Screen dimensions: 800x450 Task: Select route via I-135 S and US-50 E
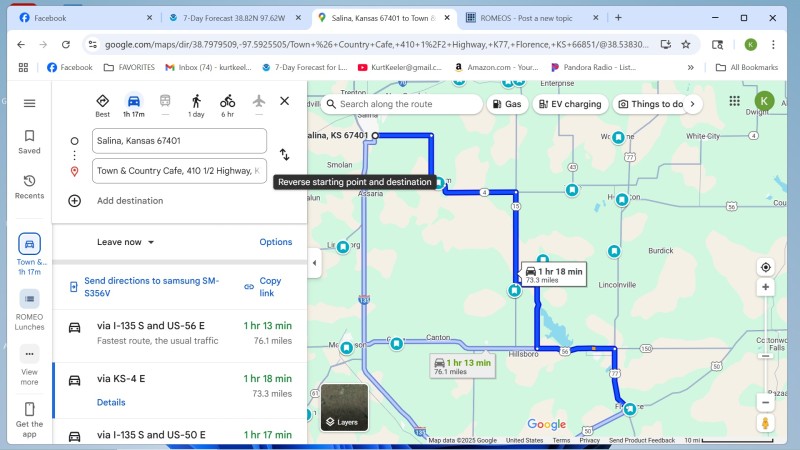(180, 435)
